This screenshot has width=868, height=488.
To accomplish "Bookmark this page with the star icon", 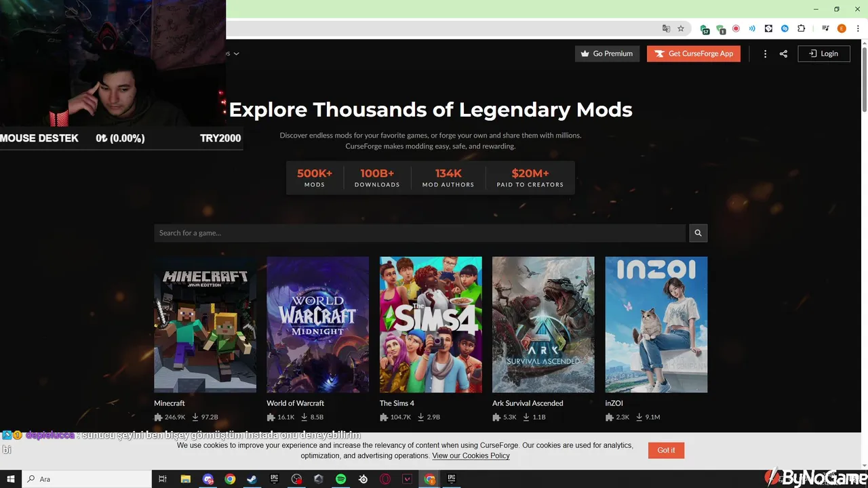I will (681, 28).
